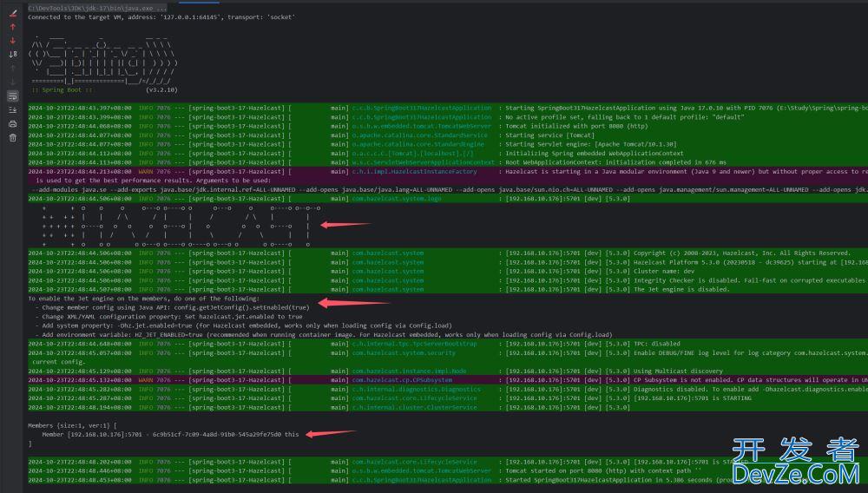This screenshot has width=868, height=493.
Task: Click 'Add environment variable: HZ_JET_ENABLED=true' line
Action: pyautogui.click(x=324, y=335)
